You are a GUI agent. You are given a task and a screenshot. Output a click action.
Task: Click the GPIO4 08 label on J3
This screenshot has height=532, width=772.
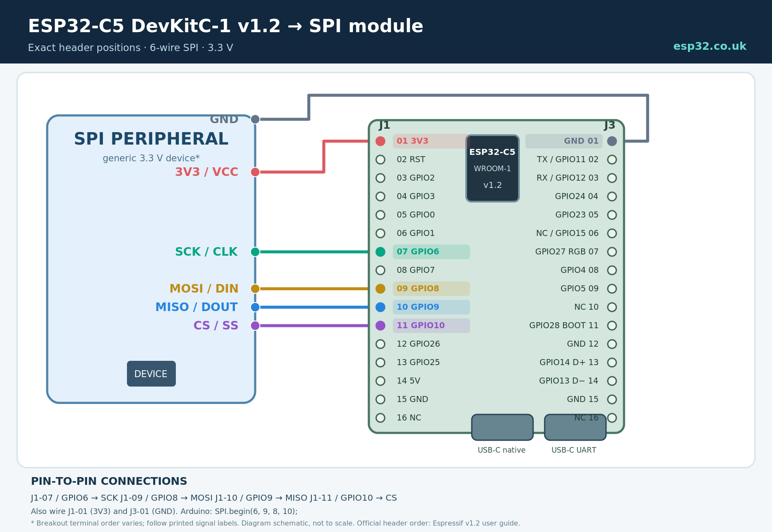coord(579,270)
